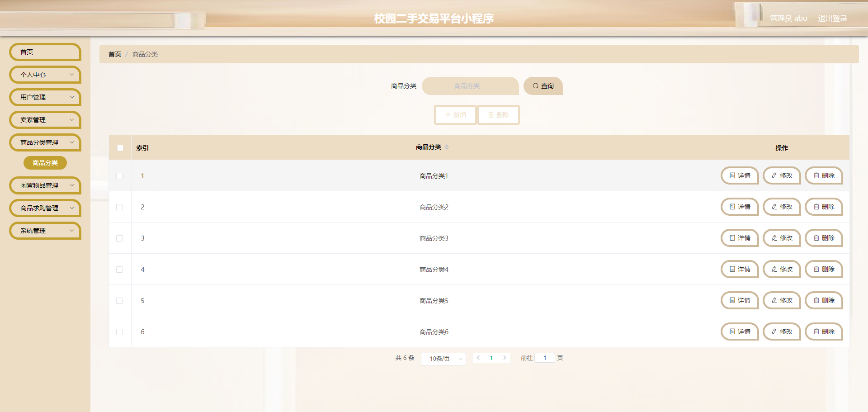Open 详情 for 商品分类6
The height and width of the screenshot is (412, 868).
pos(740,331)
